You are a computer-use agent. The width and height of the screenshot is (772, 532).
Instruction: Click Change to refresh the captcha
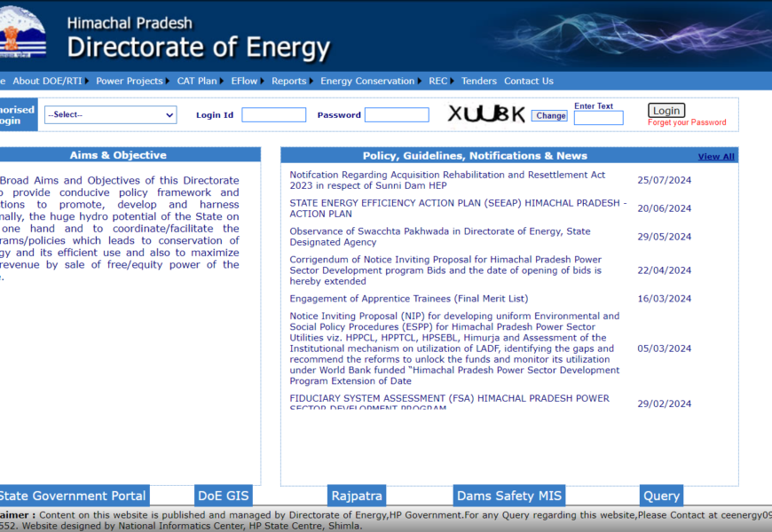549,115
